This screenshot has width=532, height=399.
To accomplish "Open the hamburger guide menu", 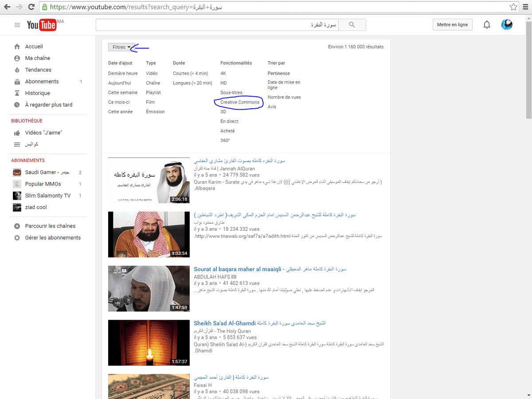I will click(17, 25).
